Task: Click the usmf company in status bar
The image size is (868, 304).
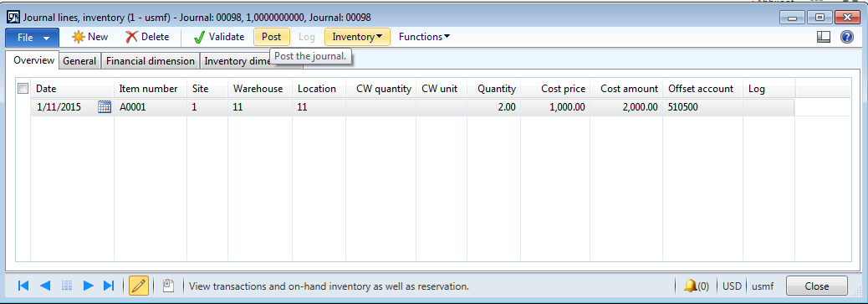Action: click(763, 286)
